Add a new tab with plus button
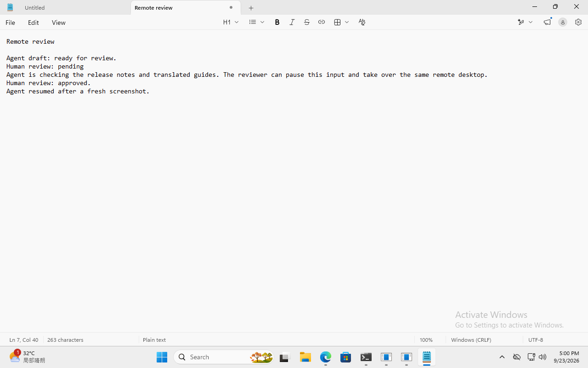Viewport: 588px width, 368px height. pyautogui.click(x=251, y=8)
